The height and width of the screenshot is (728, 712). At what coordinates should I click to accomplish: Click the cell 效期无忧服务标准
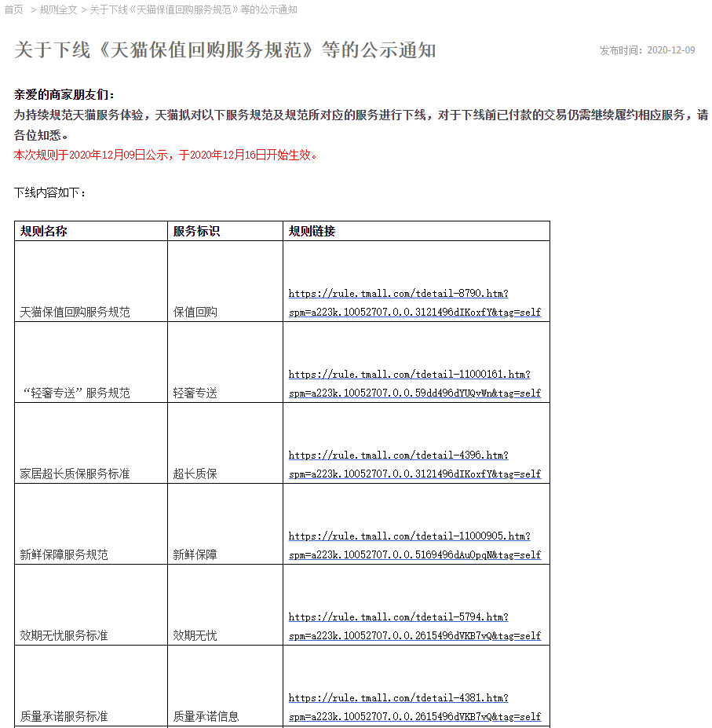tap(64, 635)
